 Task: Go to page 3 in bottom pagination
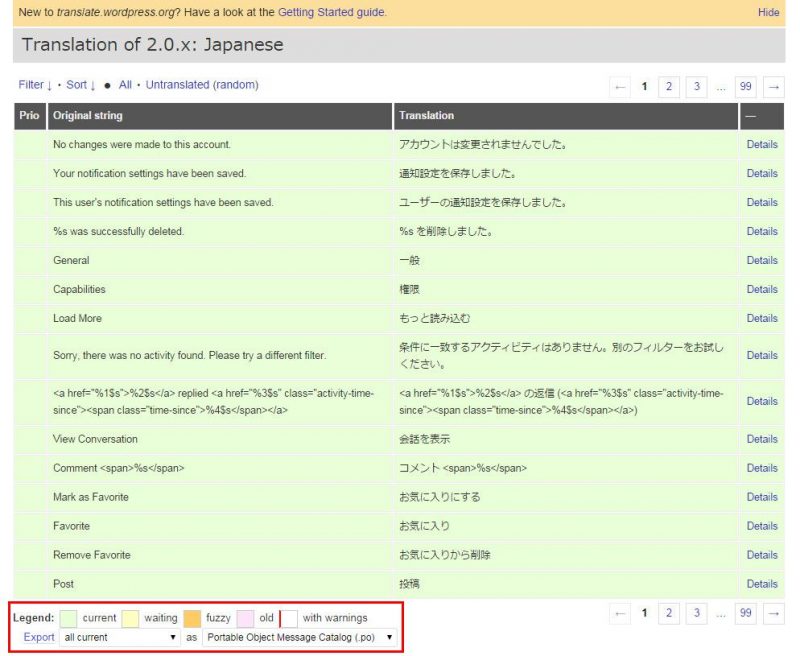(x=696, y=613)
